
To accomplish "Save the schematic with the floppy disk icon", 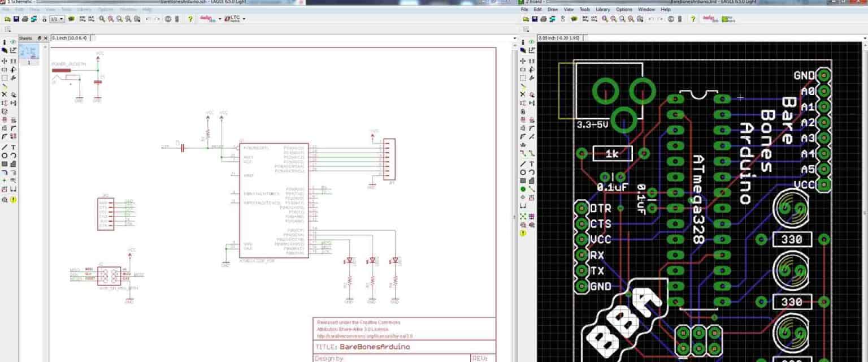I will click(16, 19).
